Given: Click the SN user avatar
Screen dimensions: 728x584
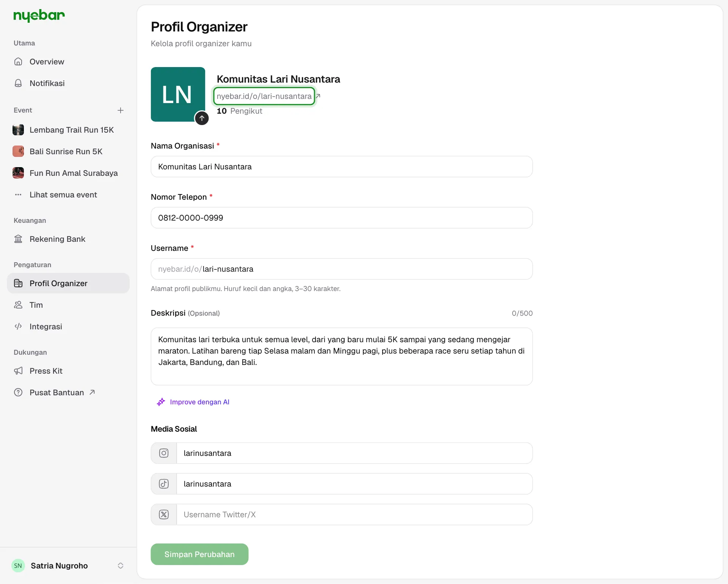Looking at the screenshot, I should pyautogui.click(x=18, y=566).
